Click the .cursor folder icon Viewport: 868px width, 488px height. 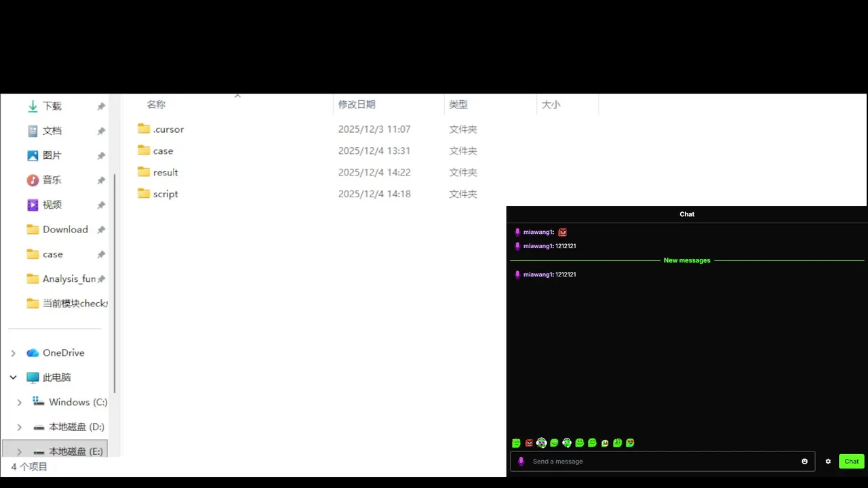coord(144,129)
